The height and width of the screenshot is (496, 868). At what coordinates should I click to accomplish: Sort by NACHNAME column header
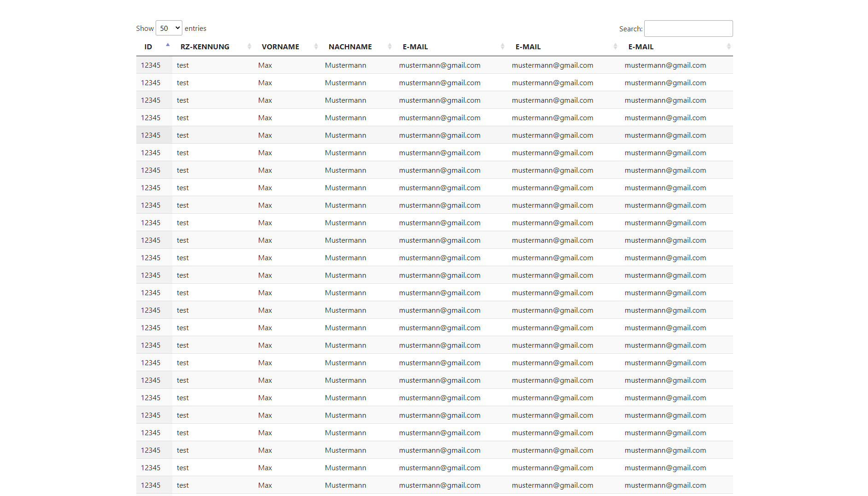click(358, 47)
